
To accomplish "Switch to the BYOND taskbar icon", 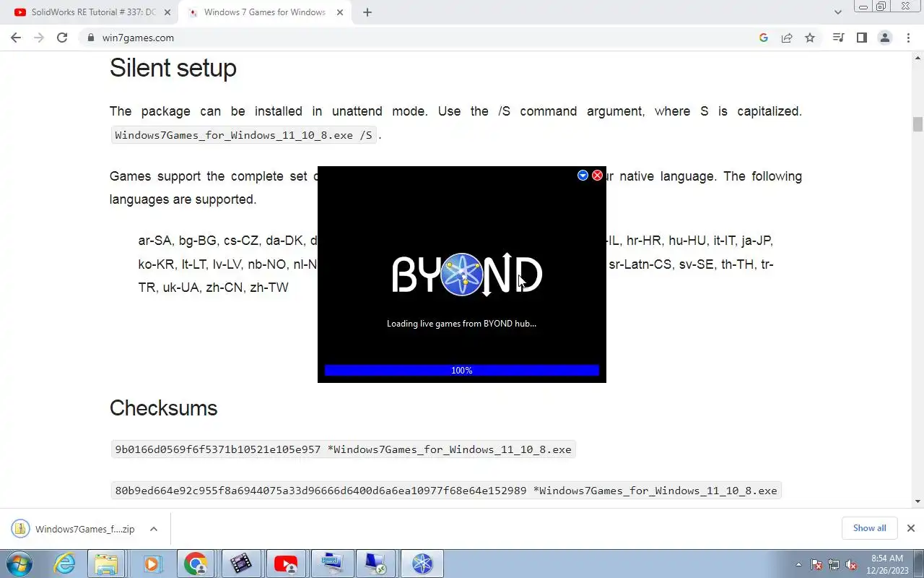I will tap(422, 564).
